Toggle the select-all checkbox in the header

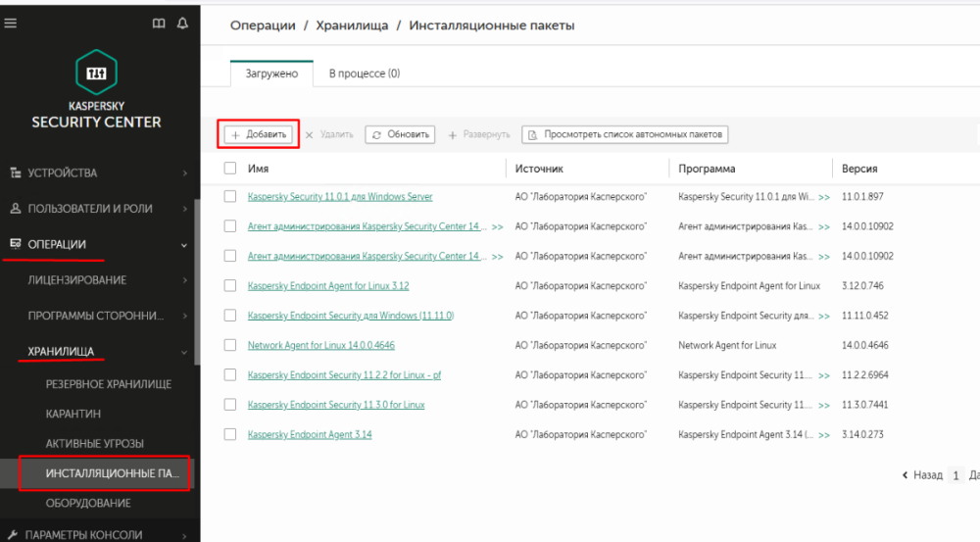click(x=230, y=169)
